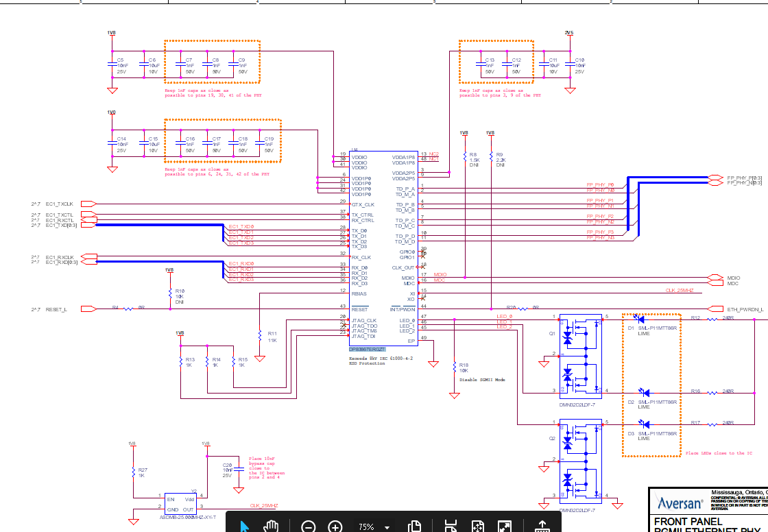Click the EC1_TXCLK port label
This screenshot has height=532, width=768.
[x=59, y=204]
